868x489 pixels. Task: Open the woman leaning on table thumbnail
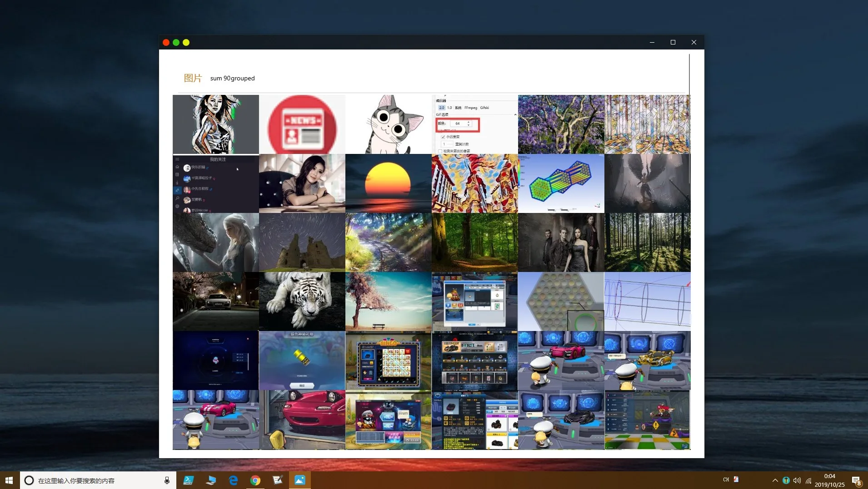tap(302, 183)
